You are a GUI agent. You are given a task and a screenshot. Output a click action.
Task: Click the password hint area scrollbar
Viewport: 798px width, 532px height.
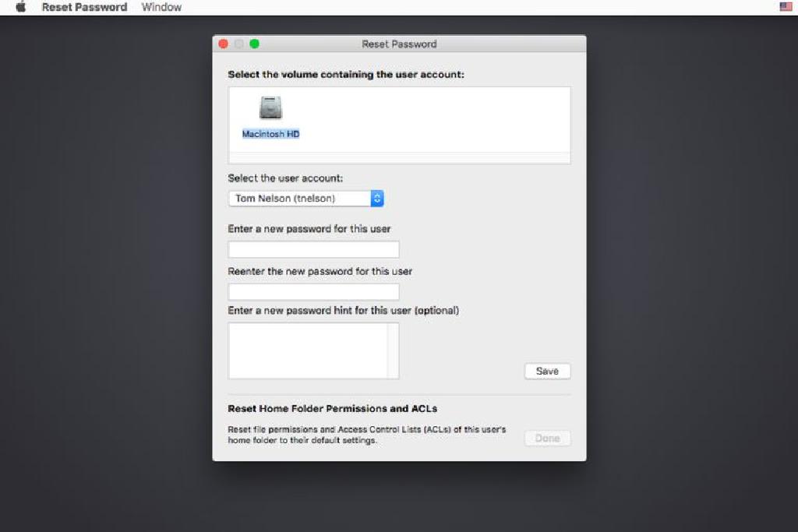(x=394, y=351)
